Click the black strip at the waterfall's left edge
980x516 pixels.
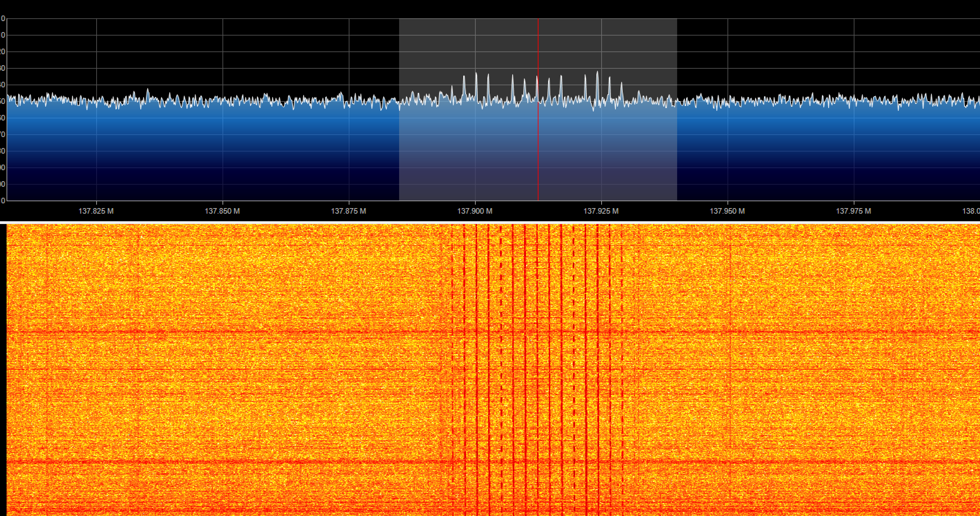[3, 369]
